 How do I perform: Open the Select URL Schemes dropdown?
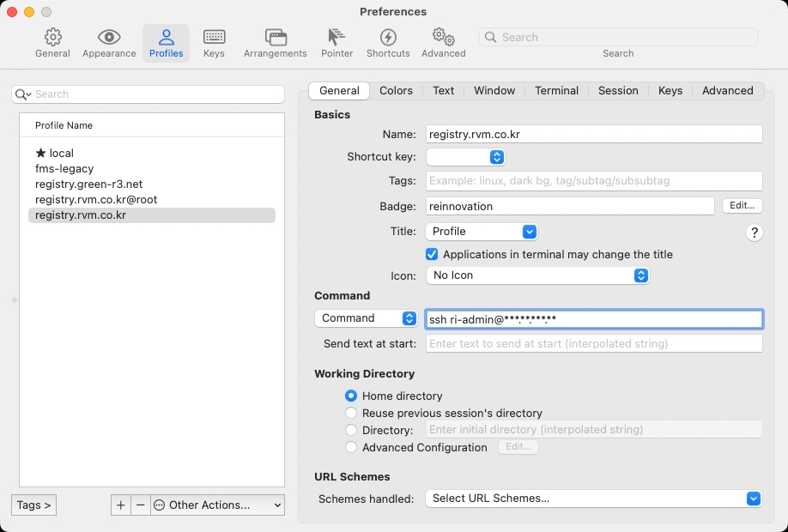[x=593, y=499]
